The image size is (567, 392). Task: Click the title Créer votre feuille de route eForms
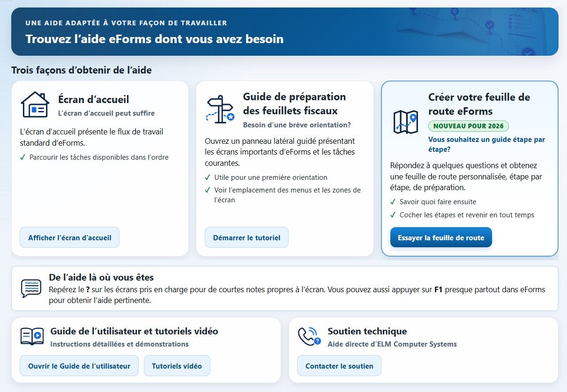click(479, 104)
